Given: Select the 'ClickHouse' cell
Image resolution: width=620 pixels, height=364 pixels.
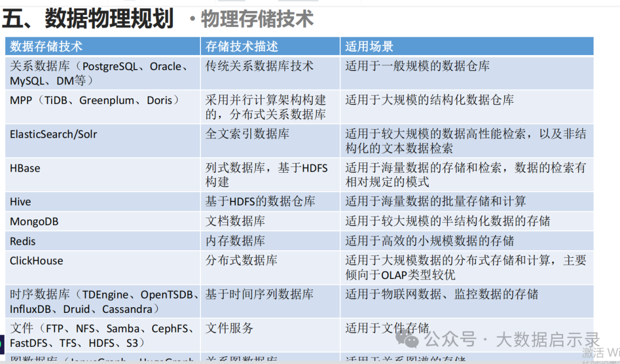Looking at the screenshot, I should coord(102,268).
